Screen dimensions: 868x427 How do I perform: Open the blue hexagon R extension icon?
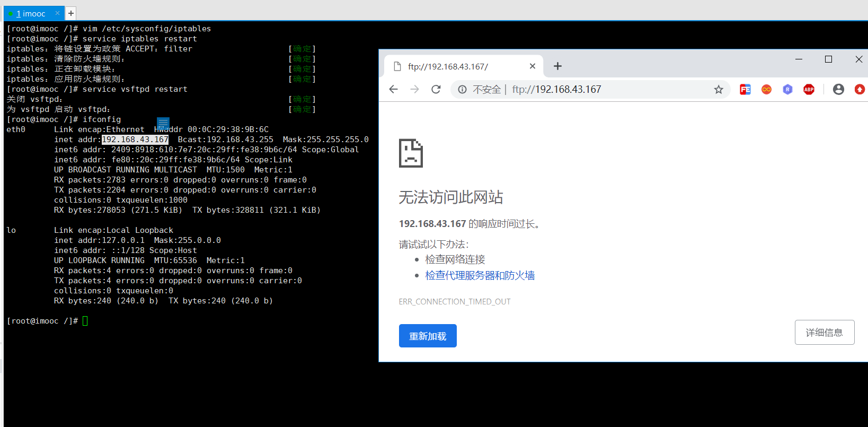(x=787, y=90)
